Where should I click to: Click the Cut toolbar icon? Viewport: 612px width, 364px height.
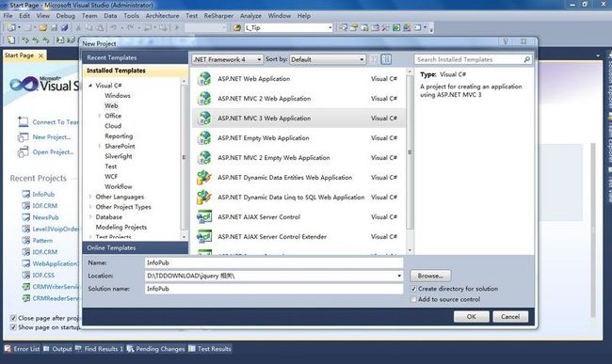[78, 27]
